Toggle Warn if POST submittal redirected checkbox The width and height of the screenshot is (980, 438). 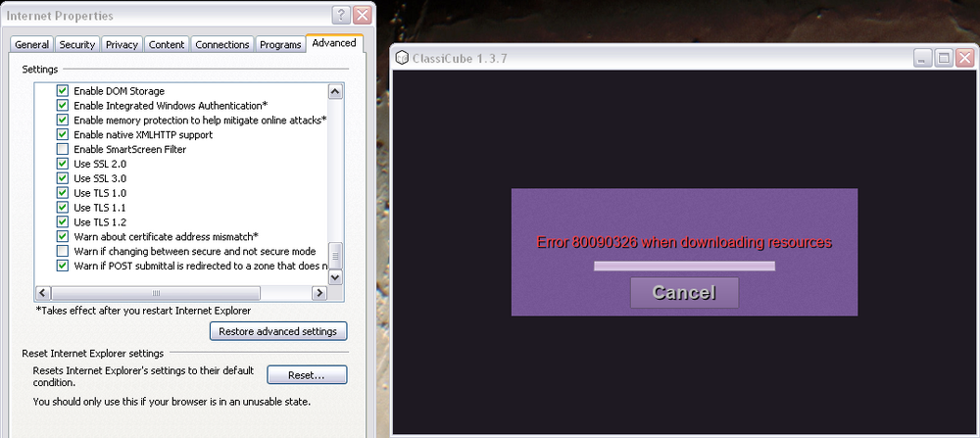point(63,266)
